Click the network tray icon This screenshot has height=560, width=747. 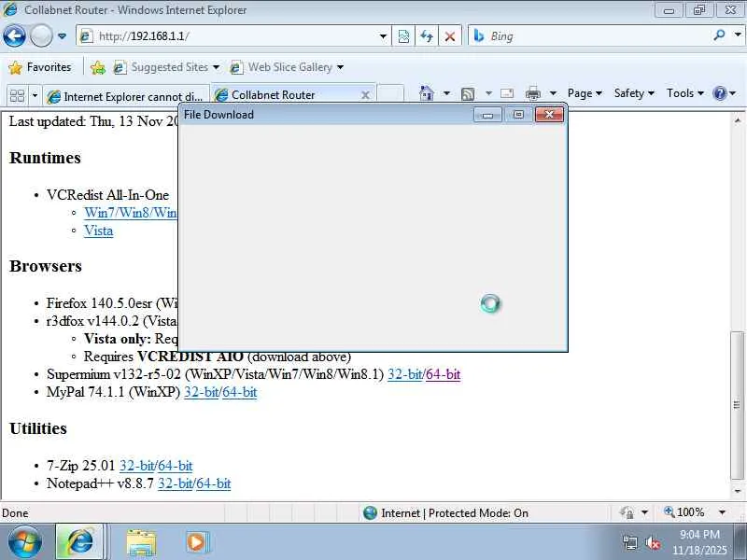pyautogui.click(x=629, y=542)
